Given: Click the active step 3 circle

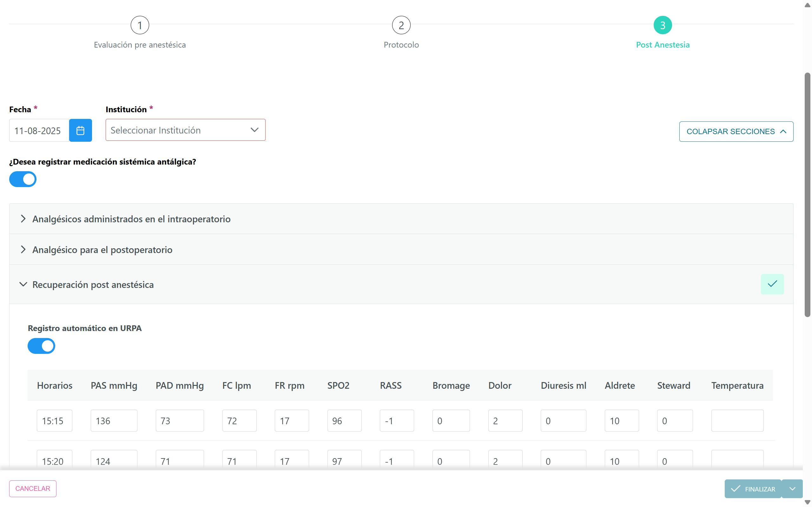Looking at the screenshot, I should coord(662,25).
